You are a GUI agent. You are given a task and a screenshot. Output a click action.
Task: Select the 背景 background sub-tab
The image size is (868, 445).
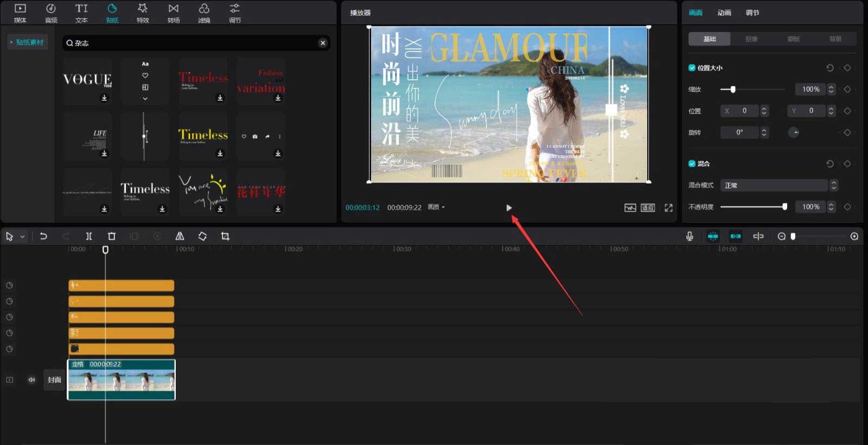[x=835, y=39]
